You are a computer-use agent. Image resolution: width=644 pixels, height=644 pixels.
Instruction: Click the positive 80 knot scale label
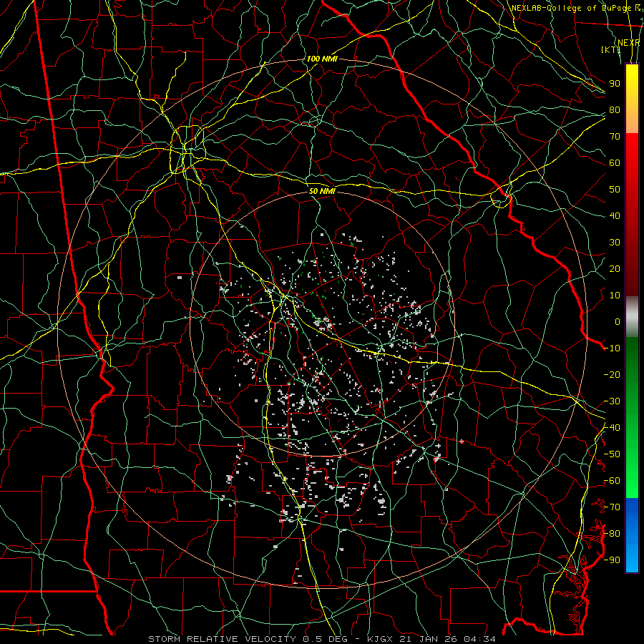coord(615,109)
